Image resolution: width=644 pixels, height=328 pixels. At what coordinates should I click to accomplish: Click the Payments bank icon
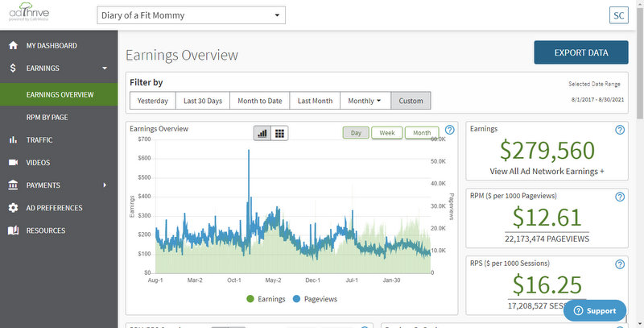13,185
